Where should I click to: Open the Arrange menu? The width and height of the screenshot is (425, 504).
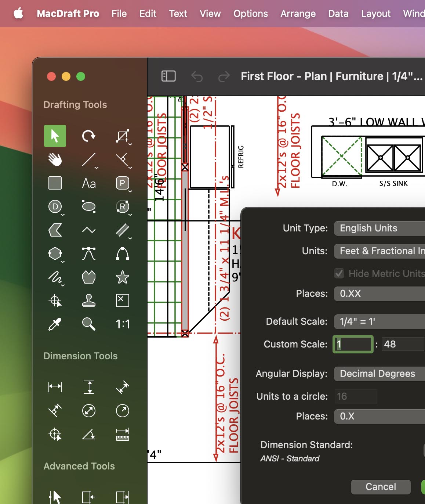pos(298,14)
